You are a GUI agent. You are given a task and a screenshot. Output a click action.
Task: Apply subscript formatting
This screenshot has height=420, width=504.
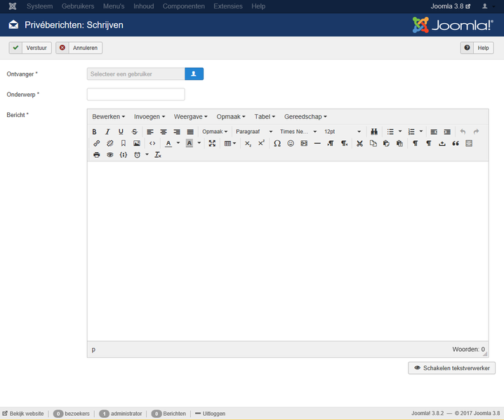coord(248,143)
